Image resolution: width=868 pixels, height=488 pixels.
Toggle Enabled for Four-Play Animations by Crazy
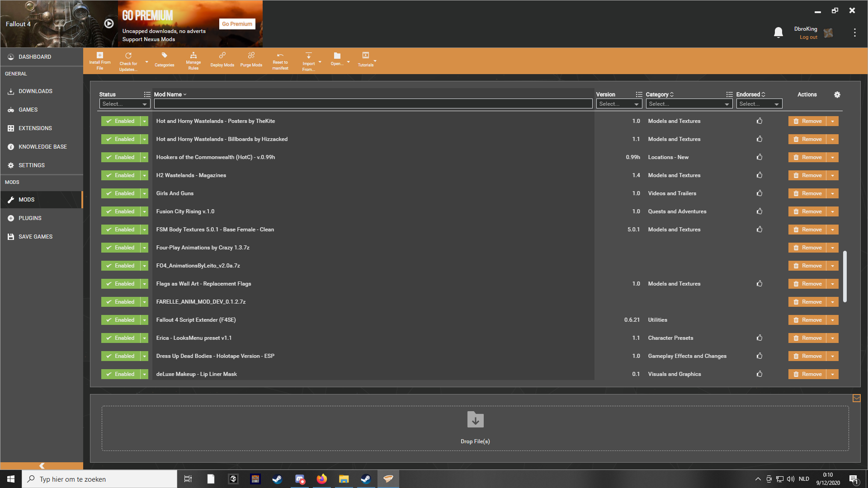[121, 248]
